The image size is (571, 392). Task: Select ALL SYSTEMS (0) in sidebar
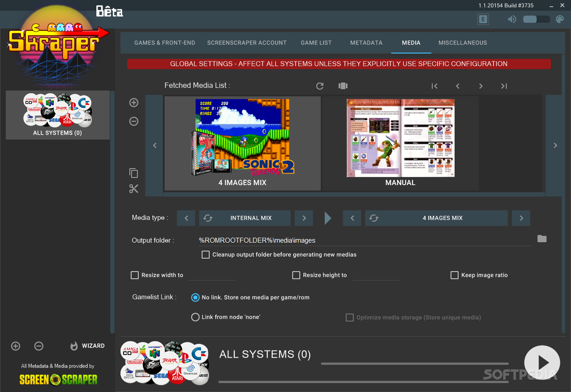pyautogui.click(x=58, y=115)
